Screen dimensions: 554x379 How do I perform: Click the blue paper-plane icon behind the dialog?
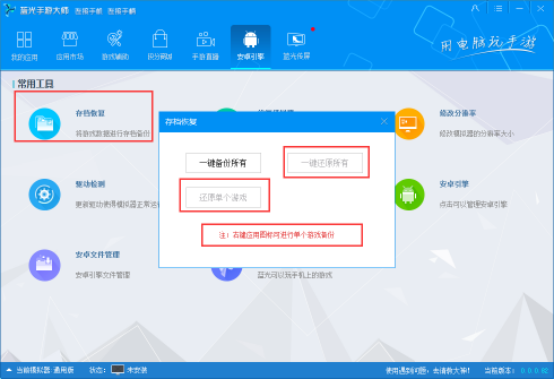point(226,274)
